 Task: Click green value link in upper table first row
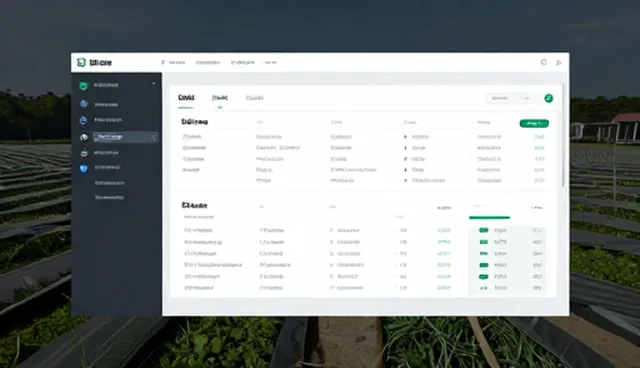(x=539, y=137)
